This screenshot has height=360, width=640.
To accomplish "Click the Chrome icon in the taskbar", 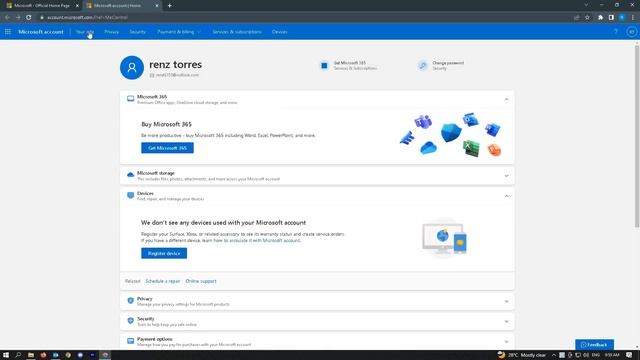I will click(105, 355).
